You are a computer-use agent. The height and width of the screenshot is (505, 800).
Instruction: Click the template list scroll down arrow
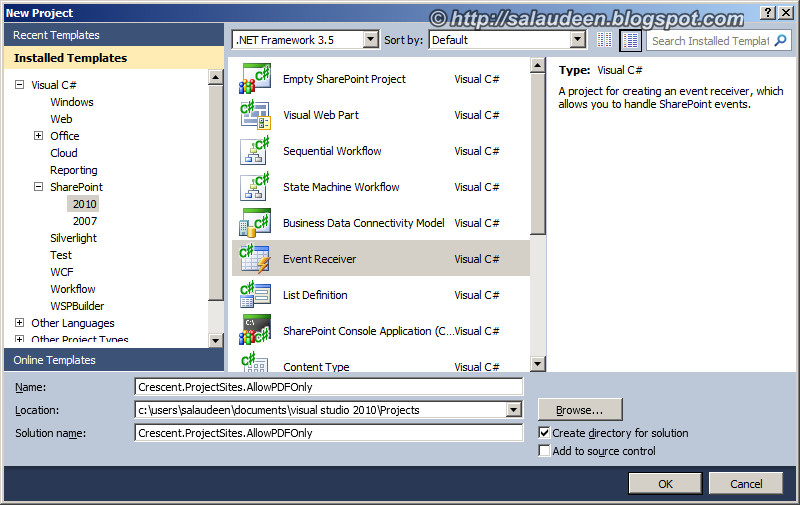click(x=538, y=364)
